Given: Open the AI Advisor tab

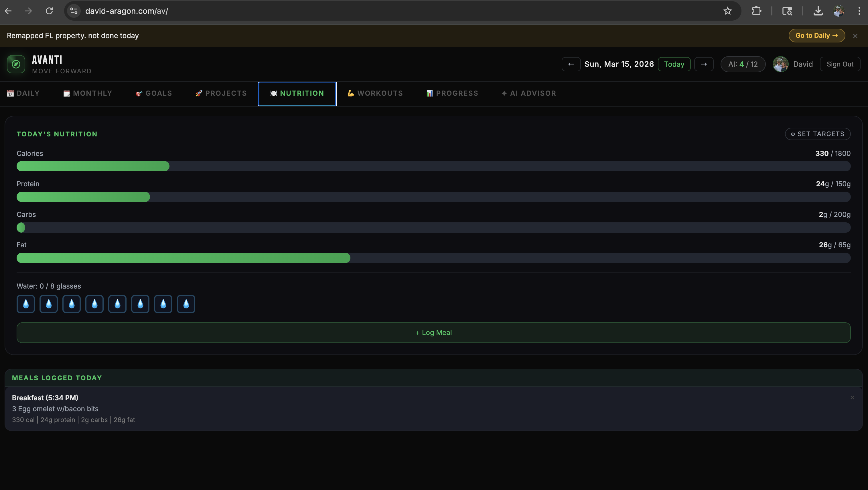Looking at the screenshot, I should [x=529, y=93].
